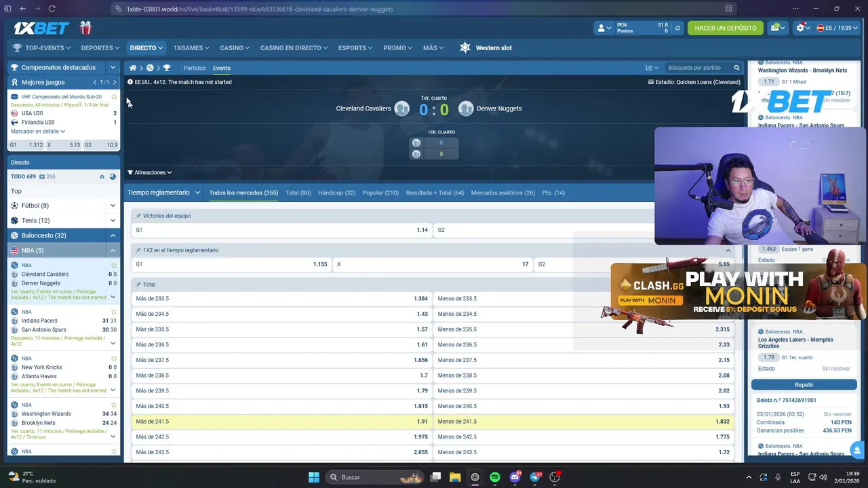Favorite the Cleveland Cavaliers game with star
The width and height of the screenshot is (868, 488).
[x=114, y=265]
